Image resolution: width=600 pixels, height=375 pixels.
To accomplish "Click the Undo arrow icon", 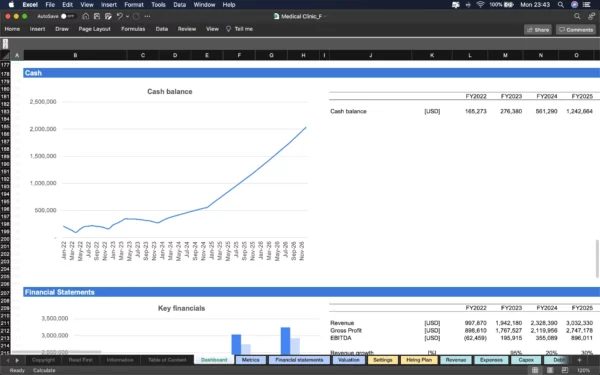I will 120,16.
